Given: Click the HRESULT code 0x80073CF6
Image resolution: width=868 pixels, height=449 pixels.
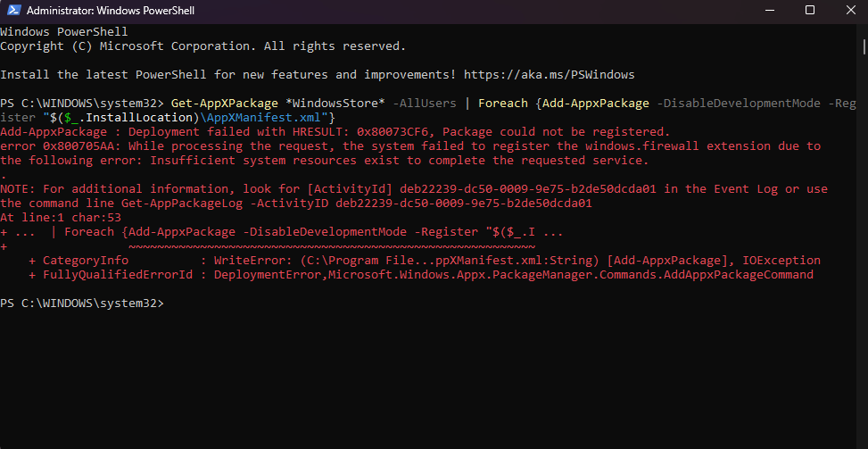Looking at the screenshot, I should (396, 131).
